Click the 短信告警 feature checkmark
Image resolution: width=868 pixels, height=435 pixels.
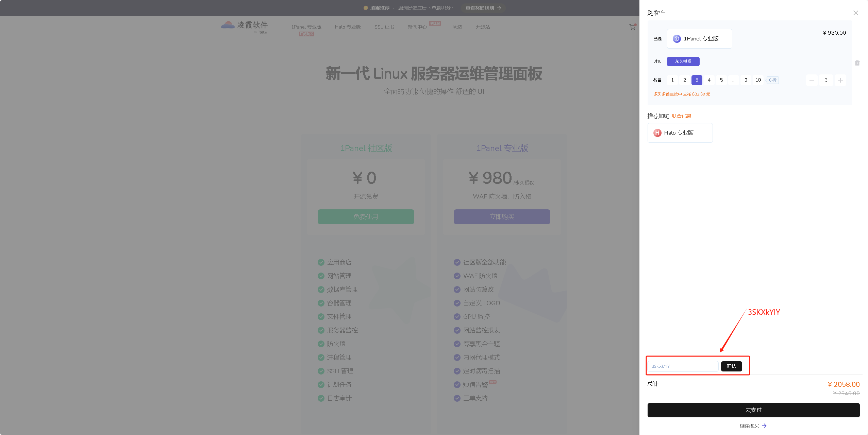pyautogui.click(x=457, y=385)
